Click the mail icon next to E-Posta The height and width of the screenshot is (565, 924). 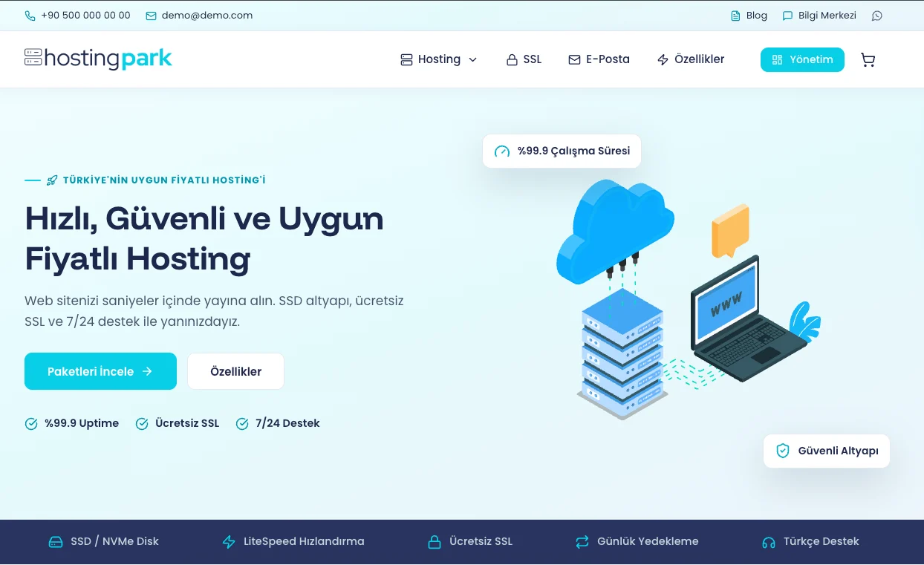[x=574, y=60]
